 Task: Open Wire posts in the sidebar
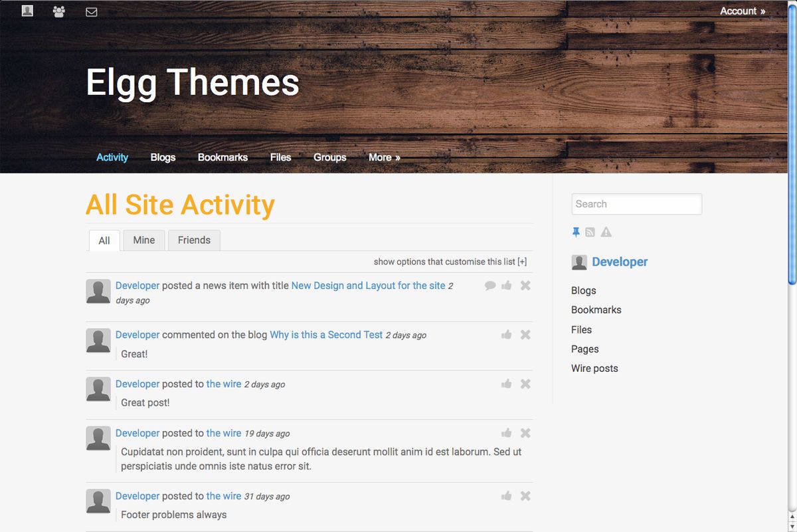click(x=594, y=369)
